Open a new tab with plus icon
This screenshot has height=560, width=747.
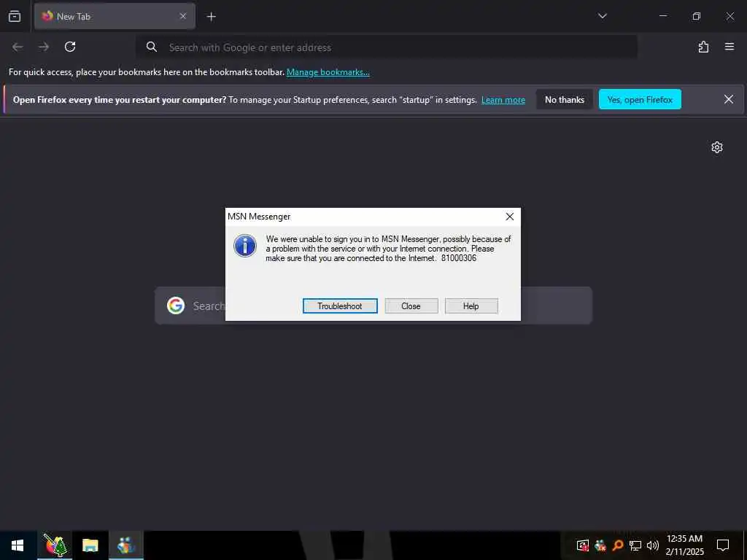(x=211, y=17)
